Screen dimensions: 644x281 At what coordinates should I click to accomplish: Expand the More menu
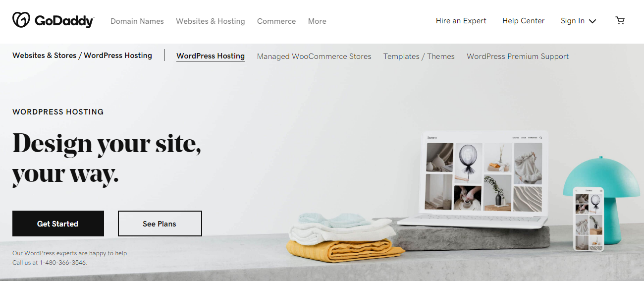317,21
